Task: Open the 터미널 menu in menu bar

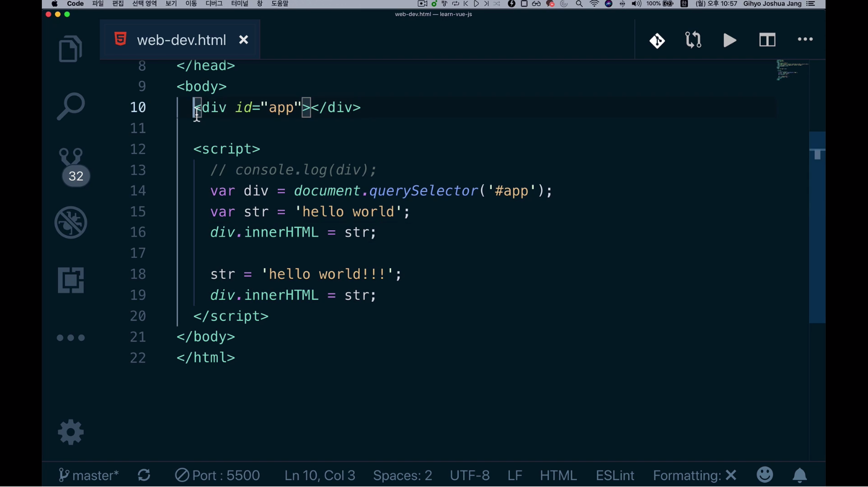Action: pos(239,4)
